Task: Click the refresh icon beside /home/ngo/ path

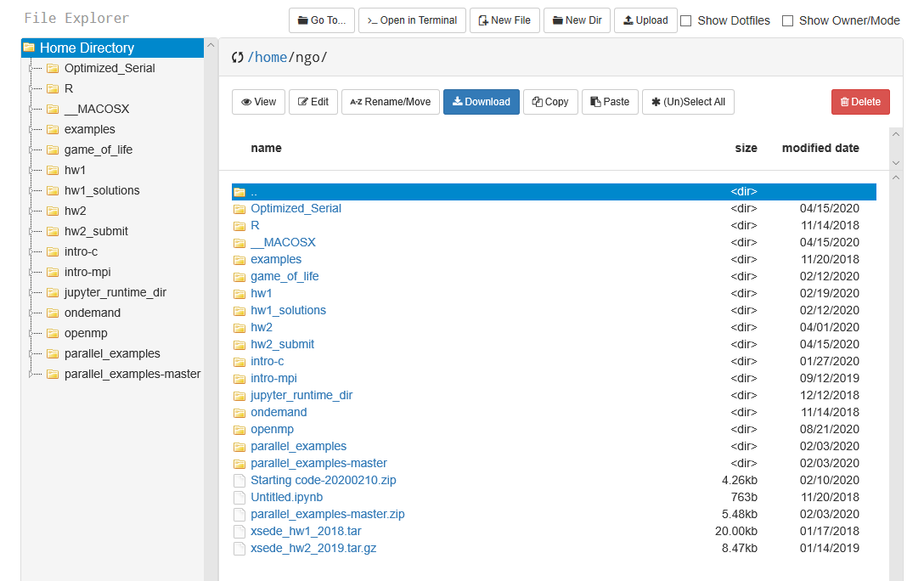Action: 237,58
